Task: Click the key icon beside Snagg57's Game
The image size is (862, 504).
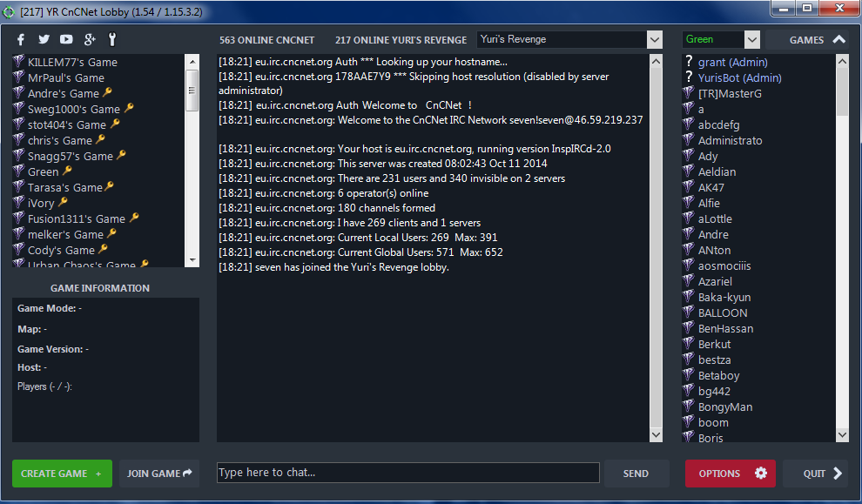Action: (x=121, y=155)
